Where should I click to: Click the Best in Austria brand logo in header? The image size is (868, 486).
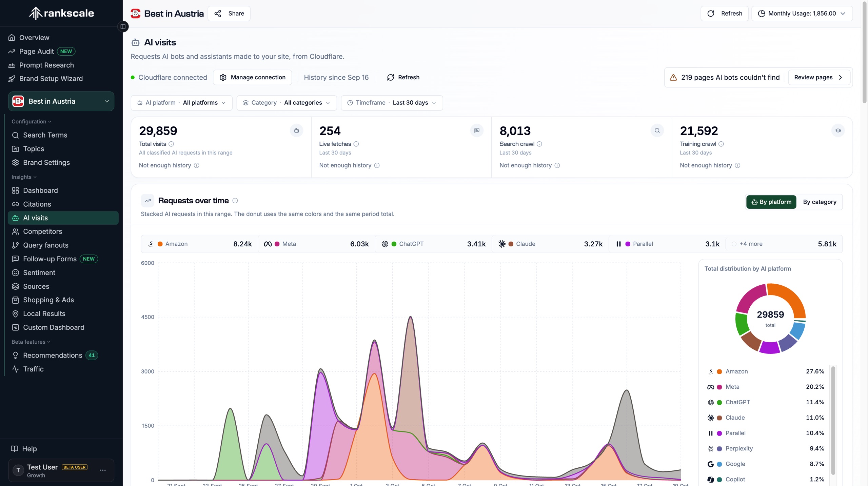[x=136, y=14]
